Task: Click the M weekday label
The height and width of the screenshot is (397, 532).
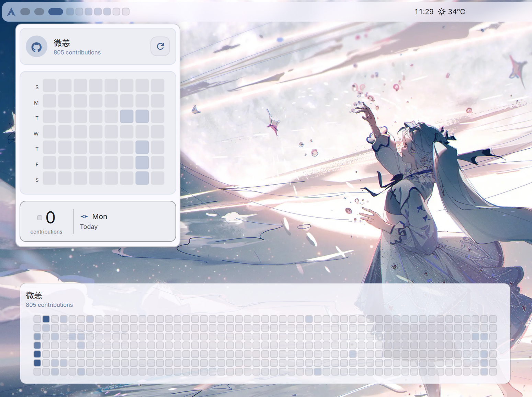Action: [36, 103]
